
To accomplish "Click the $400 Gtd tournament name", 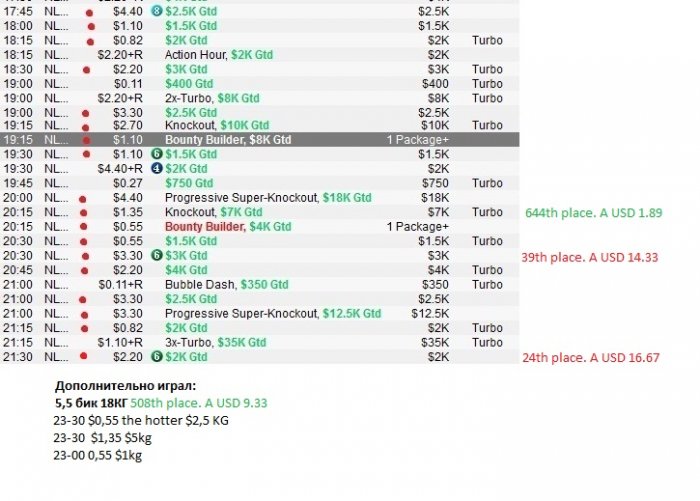I will (189, 83).
